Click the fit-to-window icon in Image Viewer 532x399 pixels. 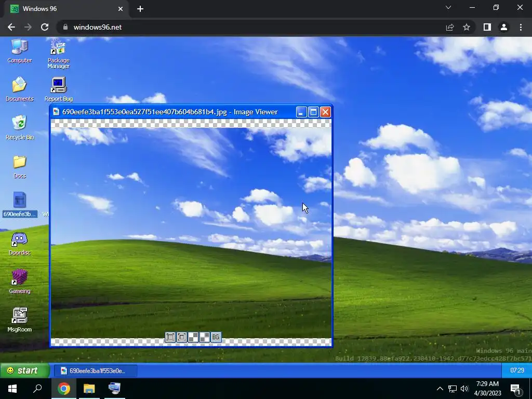point(170,337)
